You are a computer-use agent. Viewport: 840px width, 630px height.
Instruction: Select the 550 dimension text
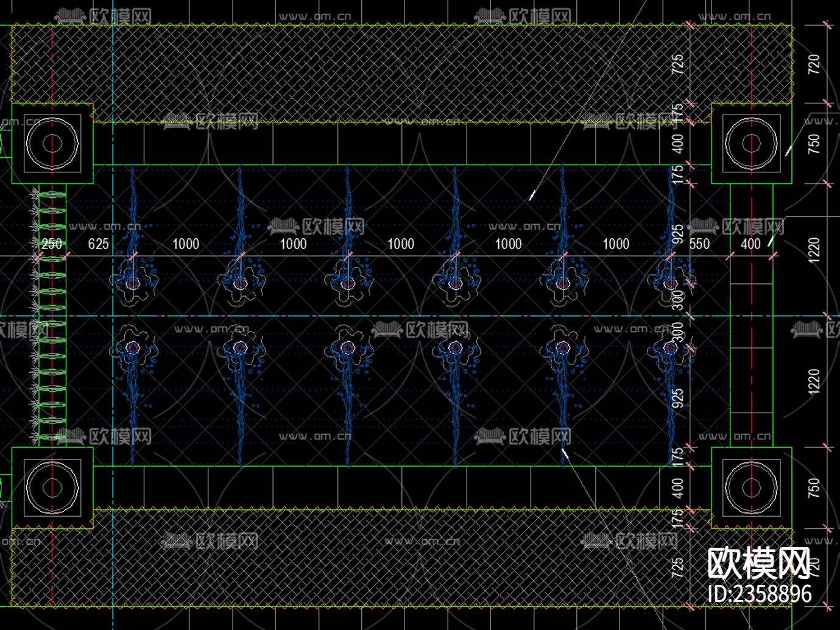coord(700,244)
